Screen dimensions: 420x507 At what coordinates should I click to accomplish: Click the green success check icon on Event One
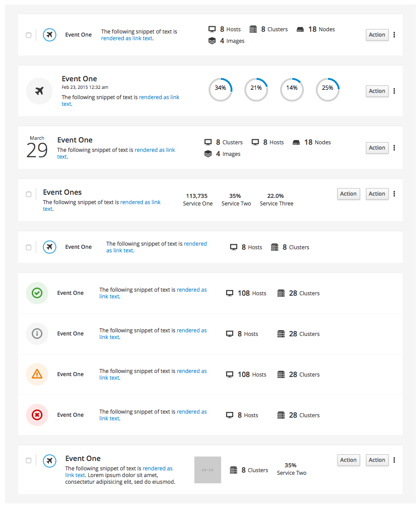[37, 293]
